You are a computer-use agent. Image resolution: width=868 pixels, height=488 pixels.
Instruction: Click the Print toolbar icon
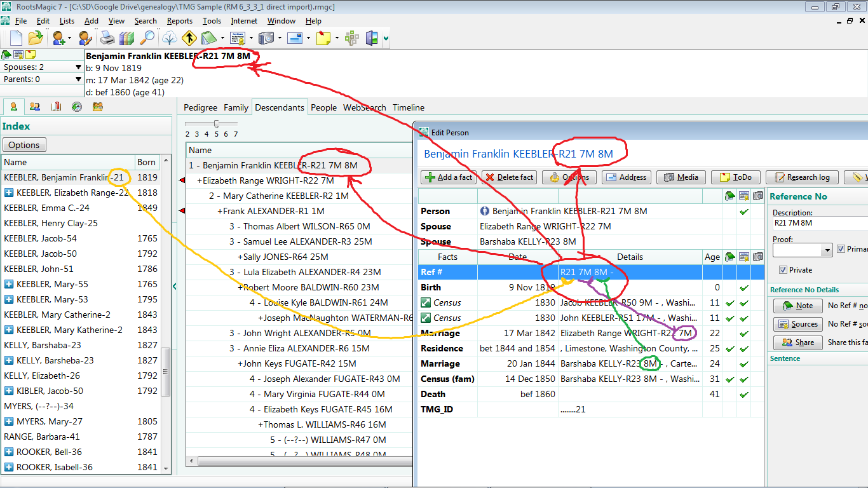point(108,38)
